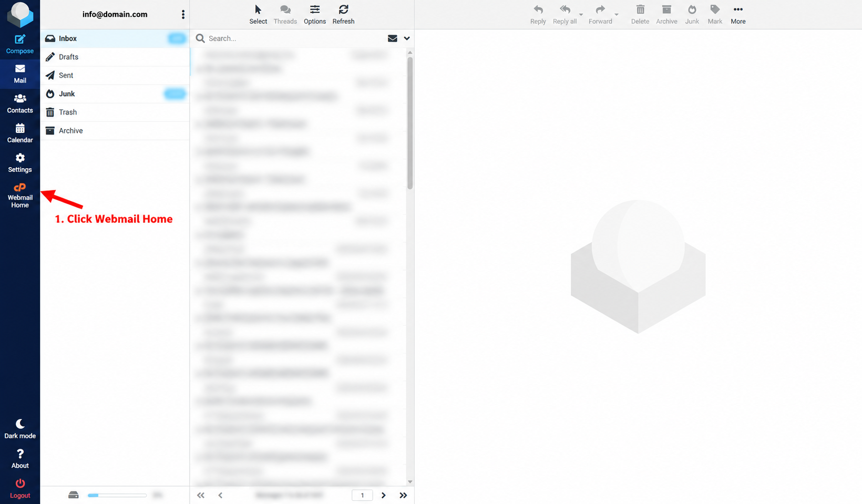Open the Select messages menu
The image size is (862, 504).
pyautogui.click(x=258, y=15)
